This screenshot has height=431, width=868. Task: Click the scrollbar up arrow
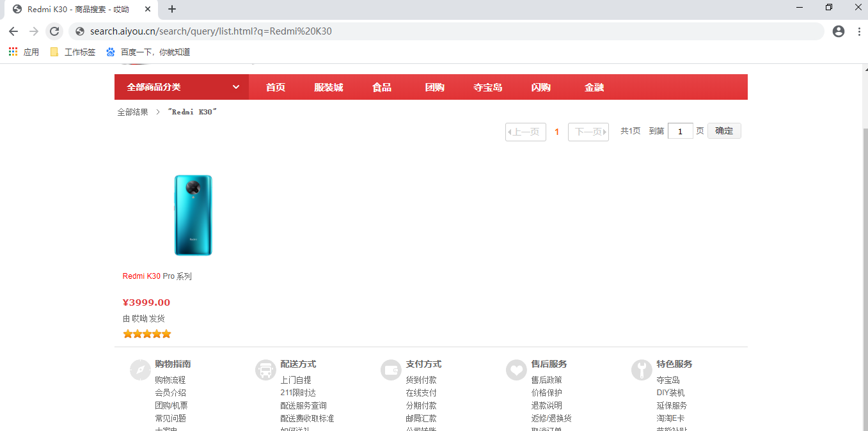point(865,68)
